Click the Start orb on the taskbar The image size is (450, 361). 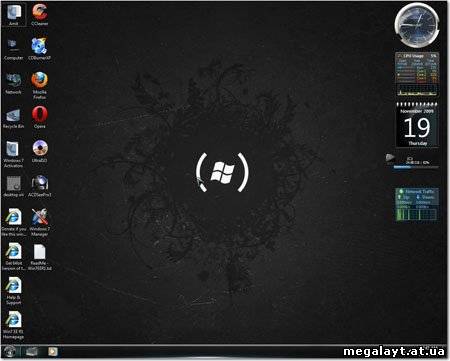click(10, 351)
